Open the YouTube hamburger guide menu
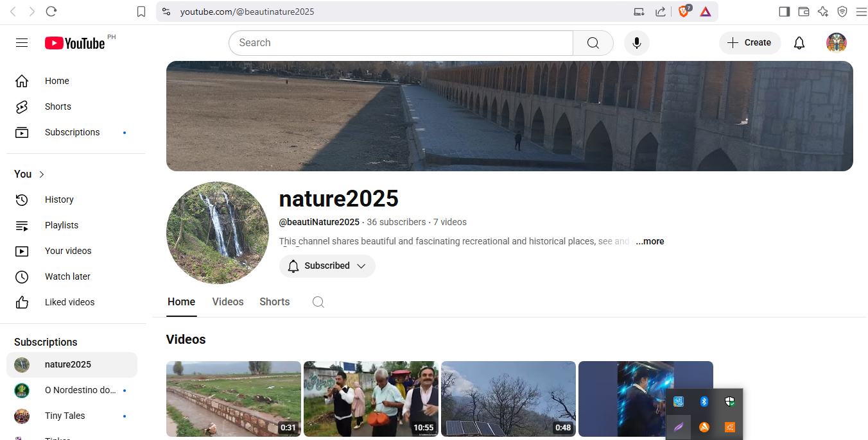The width and height of the screenshot is (868, 440). point(22,43)
